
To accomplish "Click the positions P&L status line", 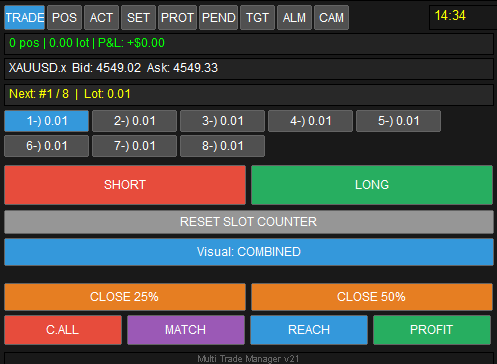I will coord(249,44).
